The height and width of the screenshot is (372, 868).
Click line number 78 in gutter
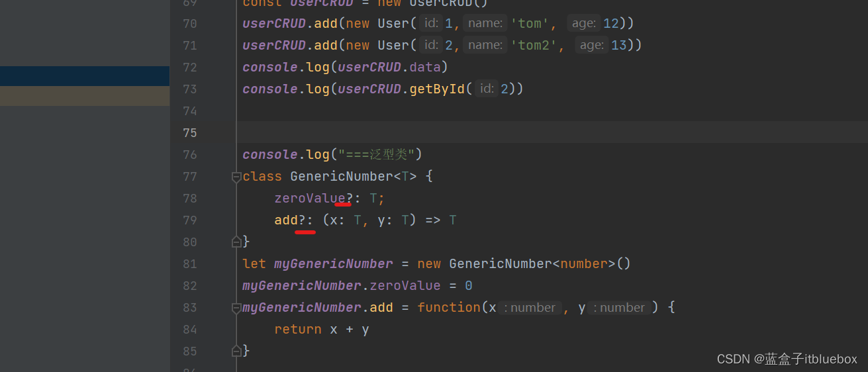pos(189,199)
